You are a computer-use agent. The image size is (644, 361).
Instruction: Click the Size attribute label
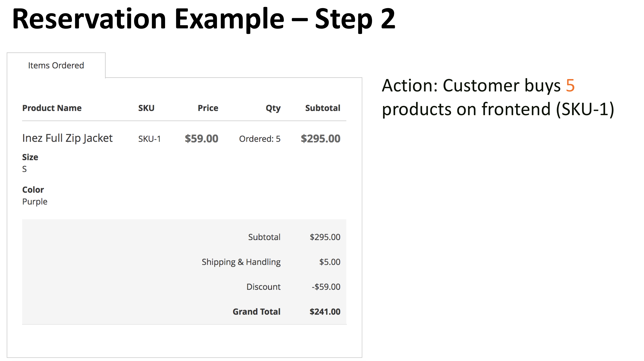coord(30,157)
